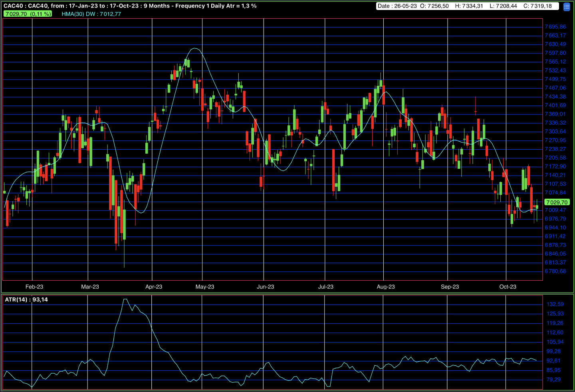Select the 6976,79 price level label
Image resolution: width=575 pixels, height=392 pixels.
pos(555,219)
